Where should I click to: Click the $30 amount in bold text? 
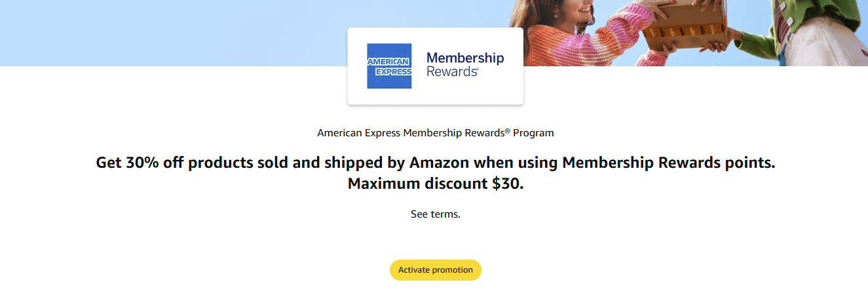[x=506, y=184]
